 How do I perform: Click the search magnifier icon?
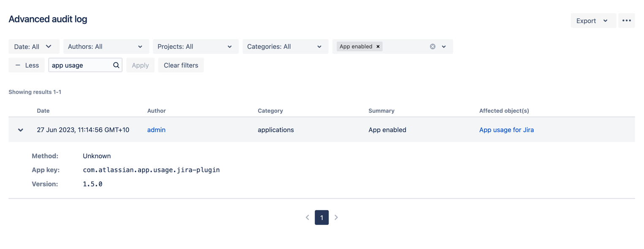pos(116,65)
